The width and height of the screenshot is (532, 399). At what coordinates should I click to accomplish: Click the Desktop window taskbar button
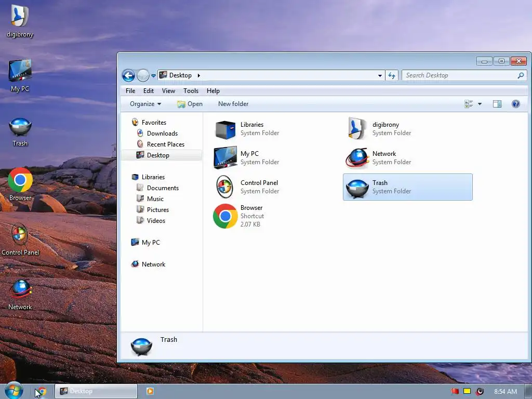tap(96, 391)
